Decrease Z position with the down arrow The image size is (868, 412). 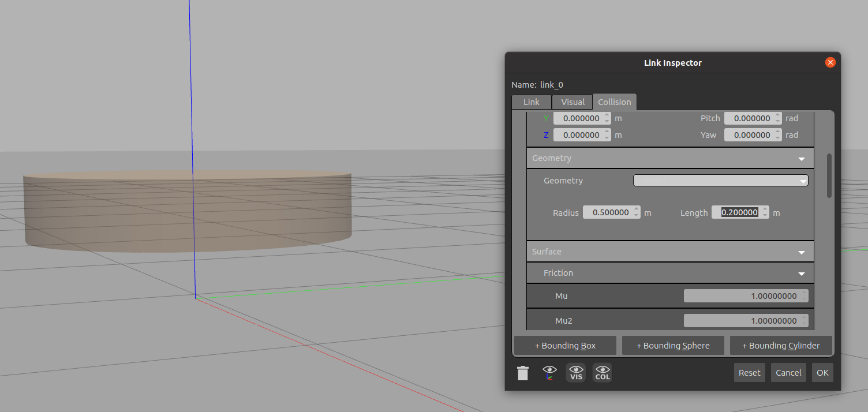coord(607,138)
